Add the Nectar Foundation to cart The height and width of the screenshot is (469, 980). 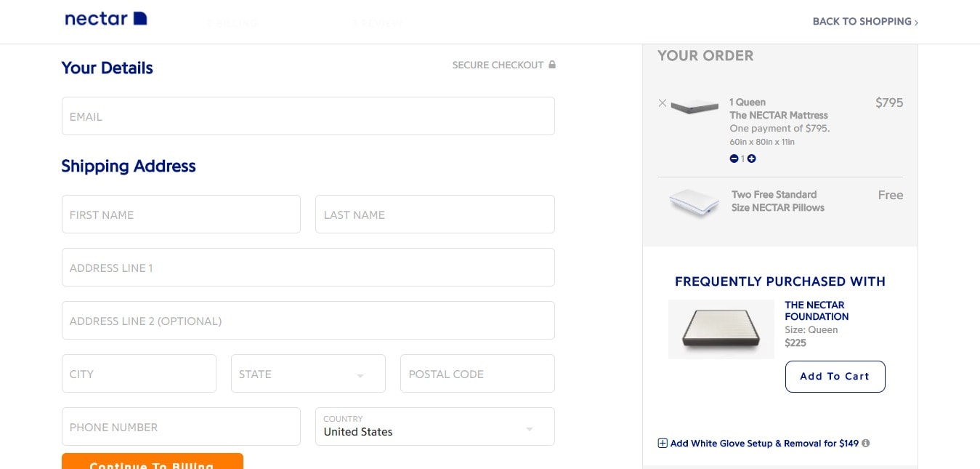pos(835,377)
